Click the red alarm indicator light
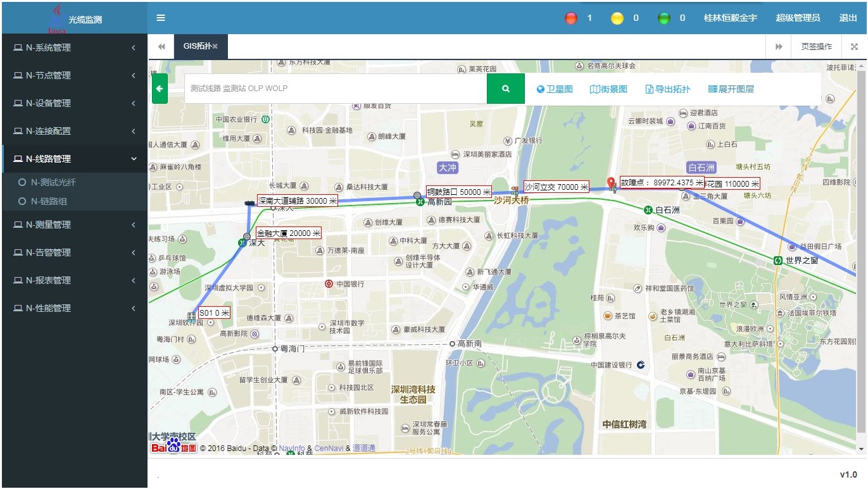Screen dimensions: 868x489 571,18
